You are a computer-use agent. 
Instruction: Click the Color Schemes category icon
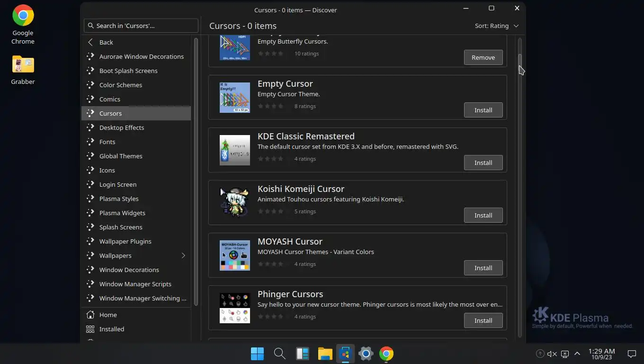[x=90, y=85]
